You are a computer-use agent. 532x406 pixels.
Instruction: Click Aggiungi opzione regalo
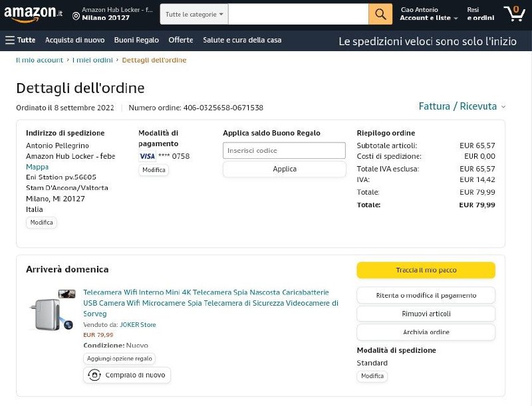(x=120, y=359)
